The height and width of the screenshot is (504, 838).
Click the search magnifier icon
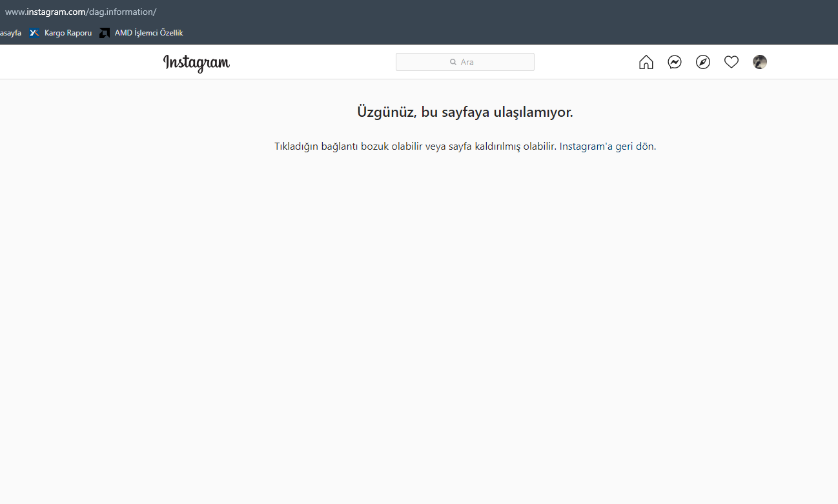[453, 62]
